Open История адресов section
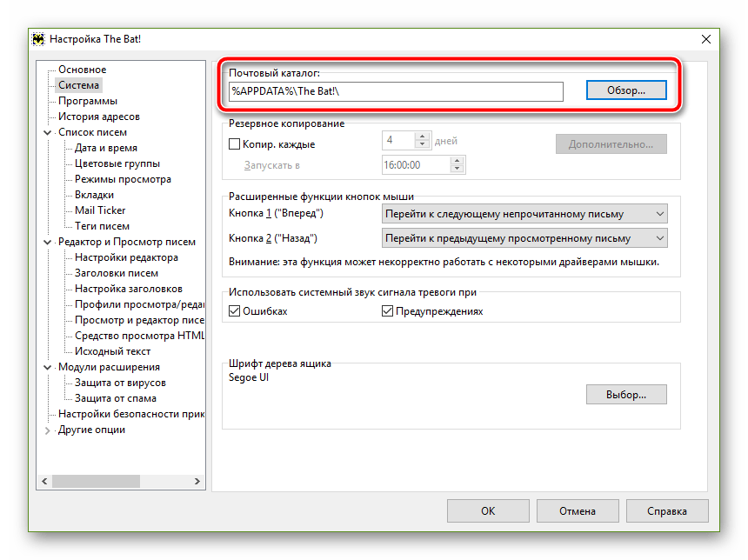 pyautogui.click(x=99, y=117)
